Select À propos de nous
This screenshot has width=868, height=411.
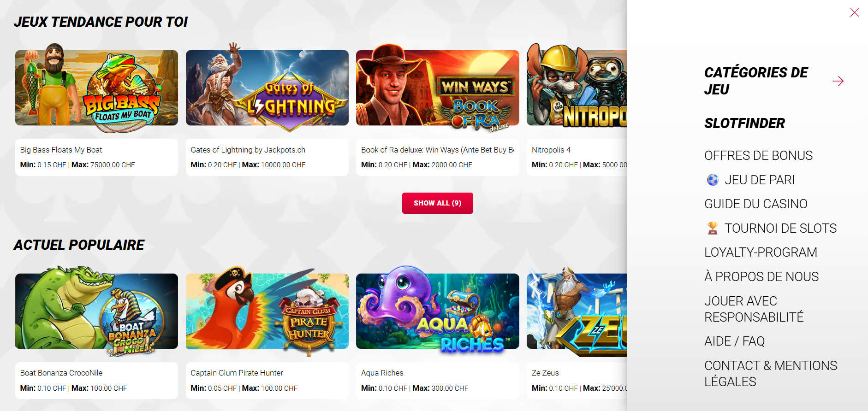761,276
